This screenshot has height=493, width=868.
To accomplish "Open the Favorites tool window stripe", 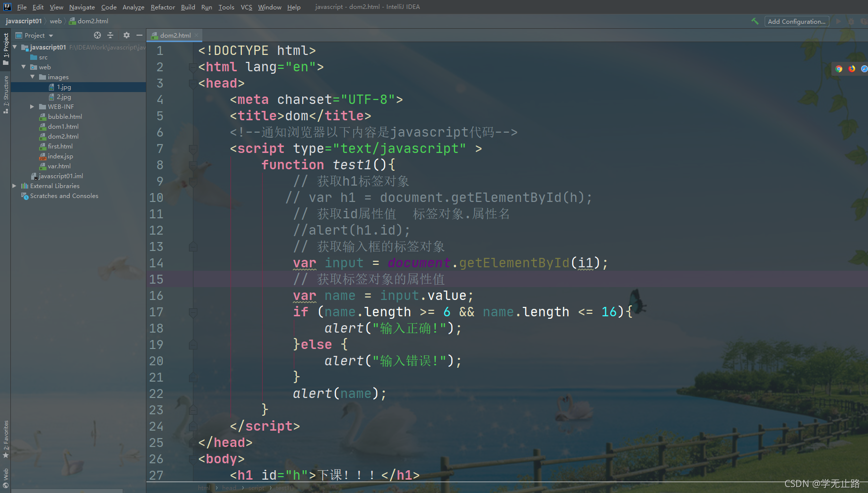I will (x=5, y=439).
